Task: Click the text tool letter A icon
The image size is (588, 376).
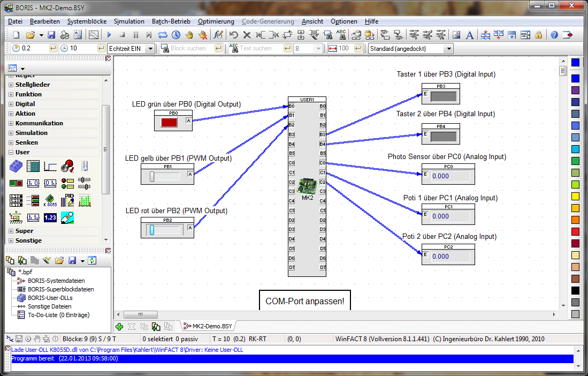Action: (470, 35)
